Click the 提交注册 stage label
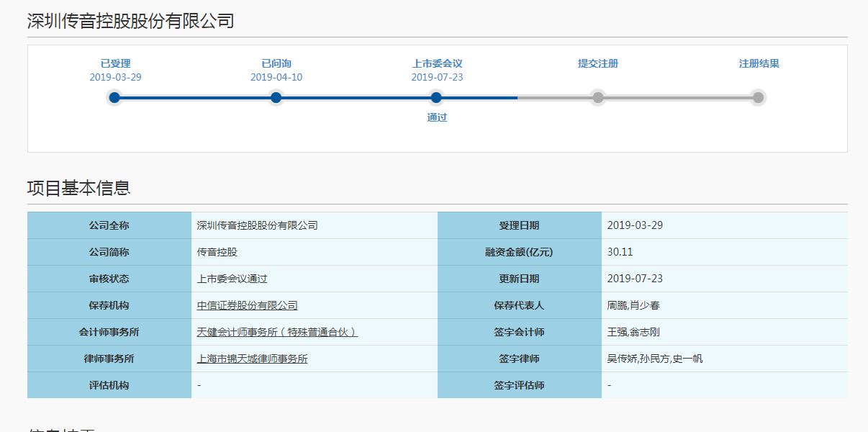Viewport: 868px width, 432px height. point(598,63)
